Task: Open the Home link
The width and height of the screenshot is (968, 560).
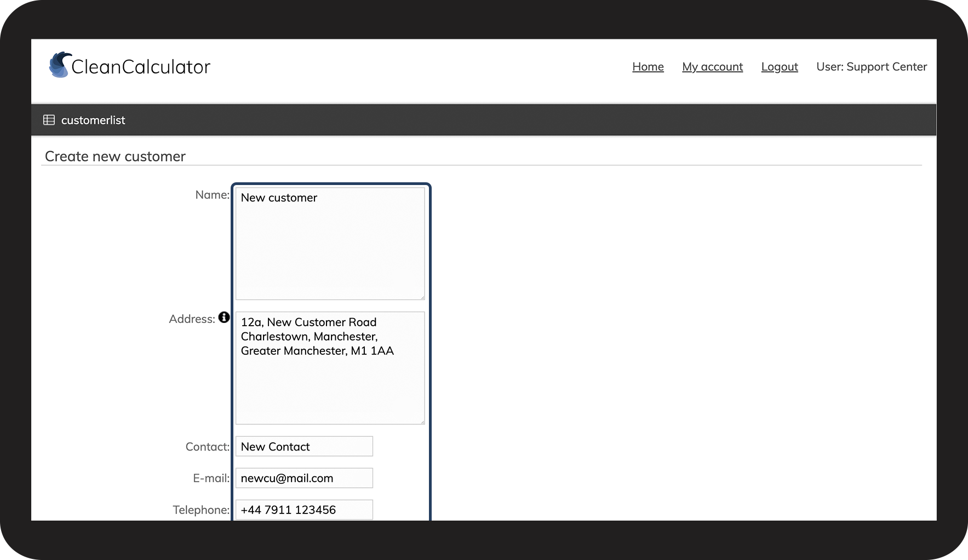Action: 648,67
